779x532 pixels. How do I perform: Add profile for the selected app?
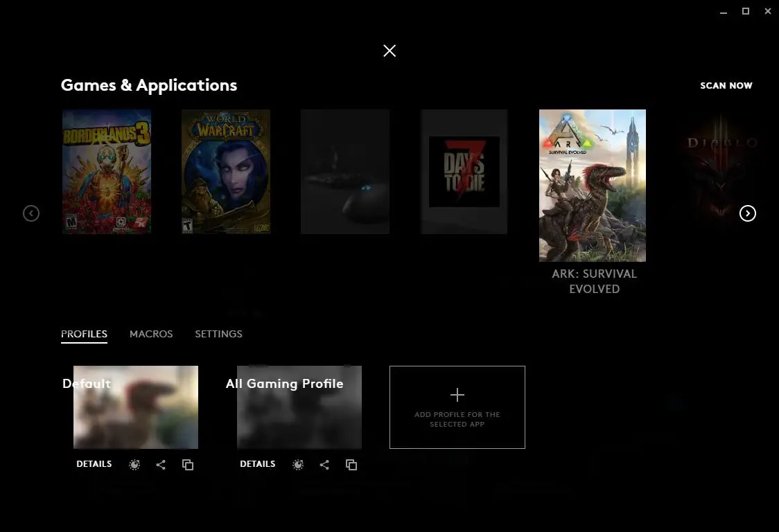[x=457, y=407]
